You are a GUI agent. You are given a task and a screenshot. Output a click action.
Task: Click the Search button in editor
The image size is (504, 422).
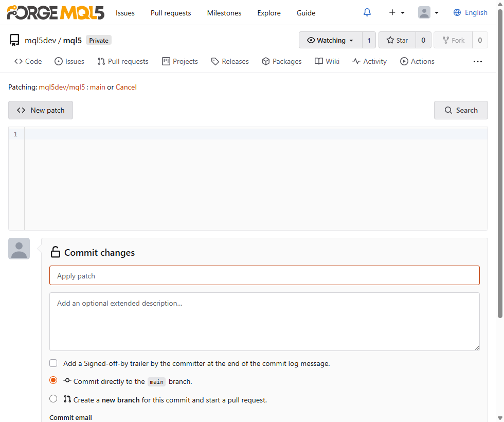click(x=461, y=110)
